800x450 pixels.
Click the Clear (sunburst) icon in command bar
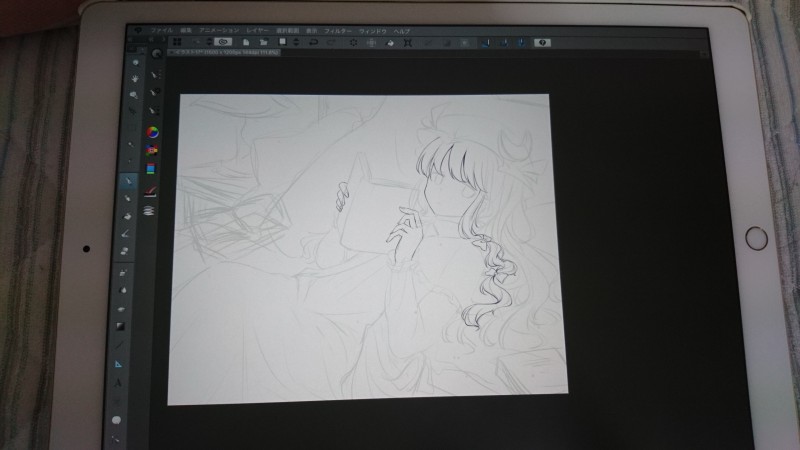point(353,43)
